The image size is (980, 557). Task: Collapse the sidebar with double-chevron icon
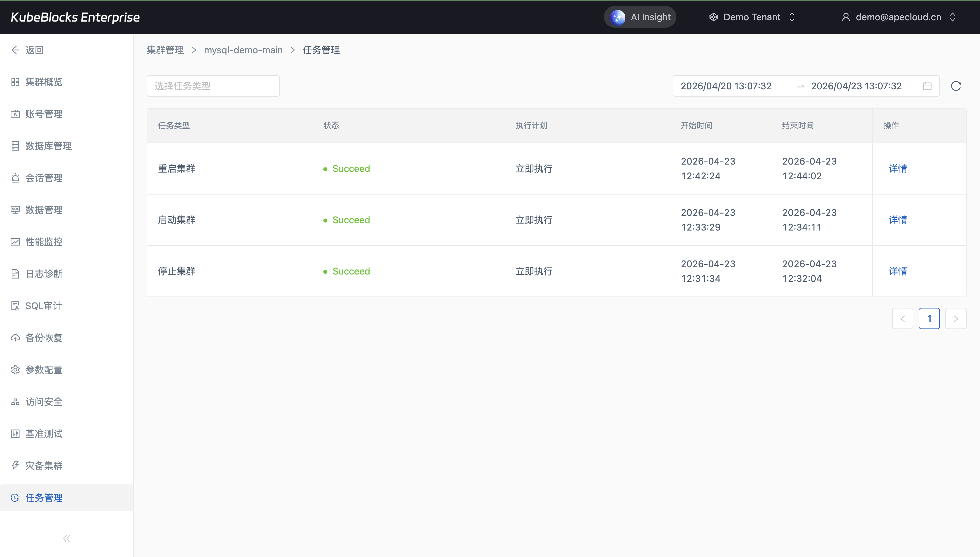pos(67,539)
